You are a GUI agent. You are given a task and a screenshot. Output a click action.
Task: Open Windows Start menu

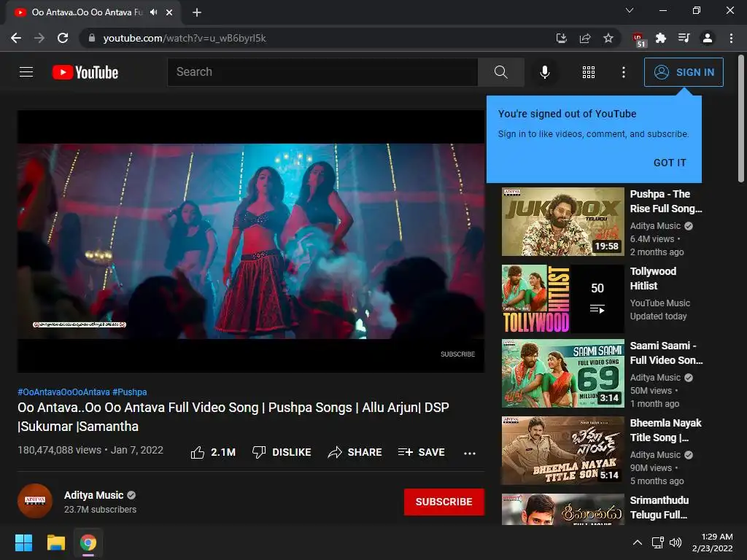coord(23,542)
